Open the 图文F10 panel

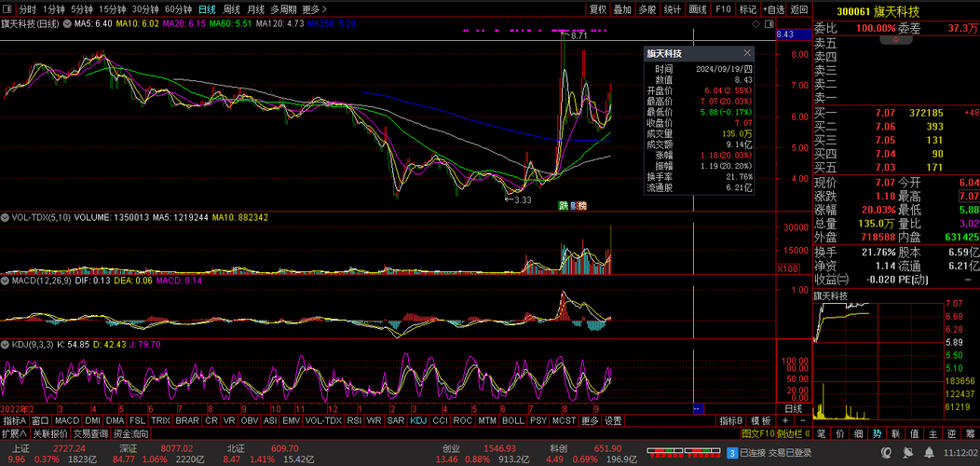(758, 433)
